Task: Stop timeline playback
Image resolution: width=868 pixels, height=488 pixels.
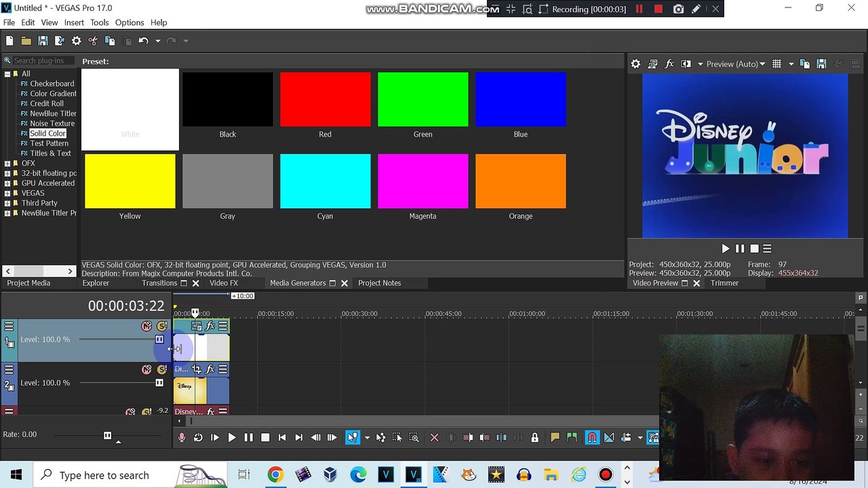Action: coord(265,438)
